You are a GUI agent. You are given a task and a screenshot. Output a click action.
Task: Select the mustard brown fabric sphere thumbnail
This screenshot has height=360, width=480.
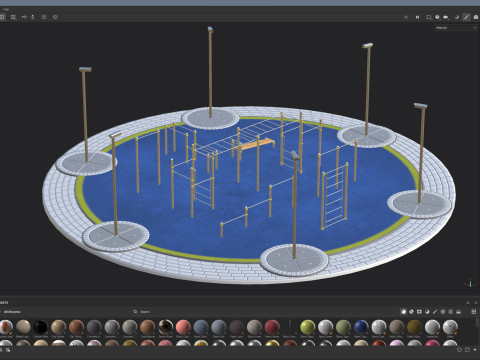(x=414, y=327)
